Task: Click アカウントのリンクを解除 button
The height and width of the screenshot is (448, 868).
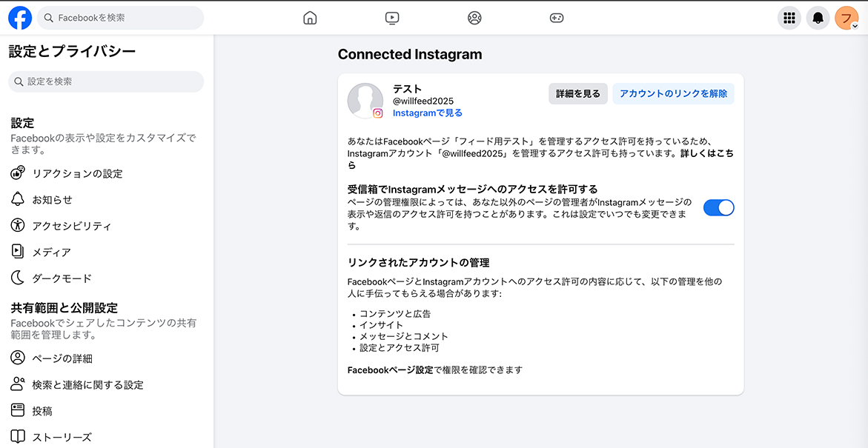Action: click(x=673, y=94)
